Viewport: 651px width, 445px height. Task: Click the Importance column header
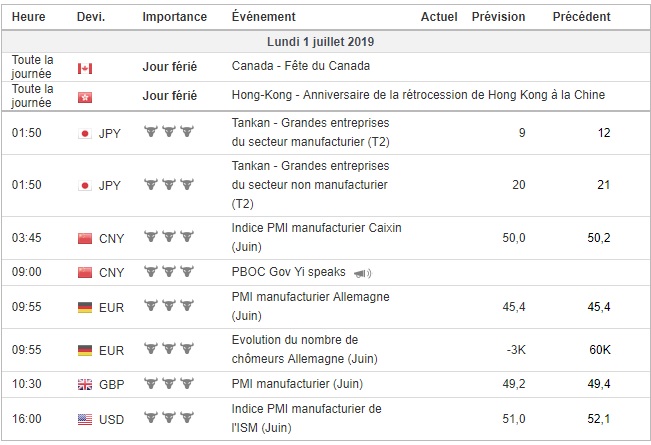tap(175, 17)
